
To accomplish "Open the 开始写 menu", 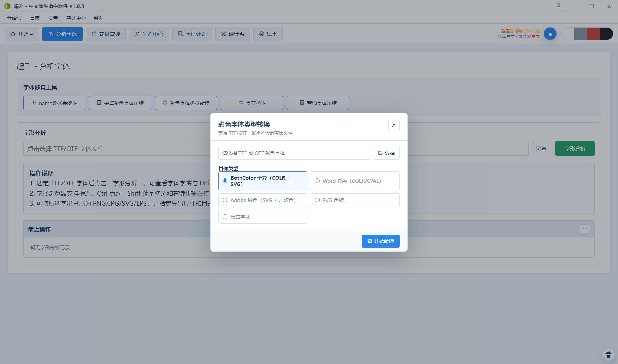I will coord(14,18).
